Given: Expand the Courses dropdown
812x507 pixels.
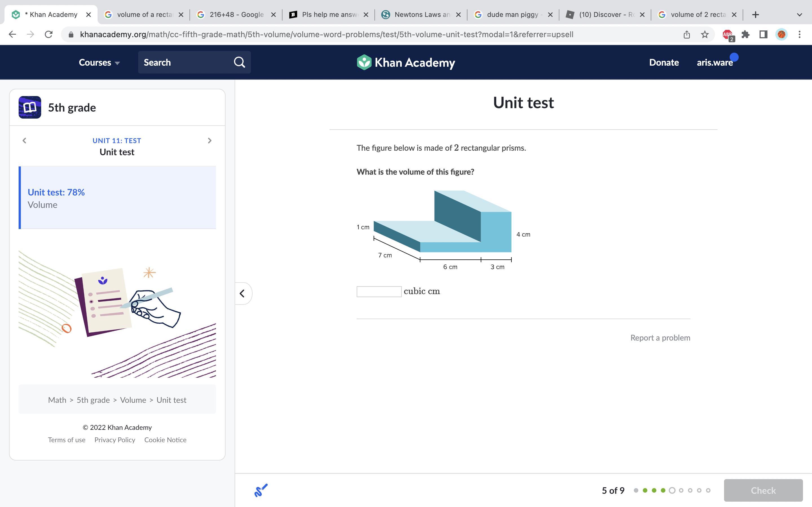Looking at the screenshot, I should click(99, 63).
